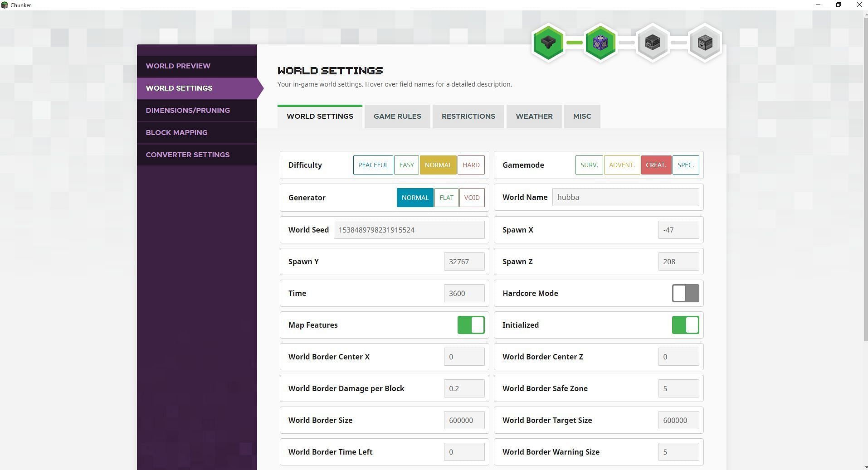Open the Weather tab
This screenshot has height=470, width=868.
[534, 116]
